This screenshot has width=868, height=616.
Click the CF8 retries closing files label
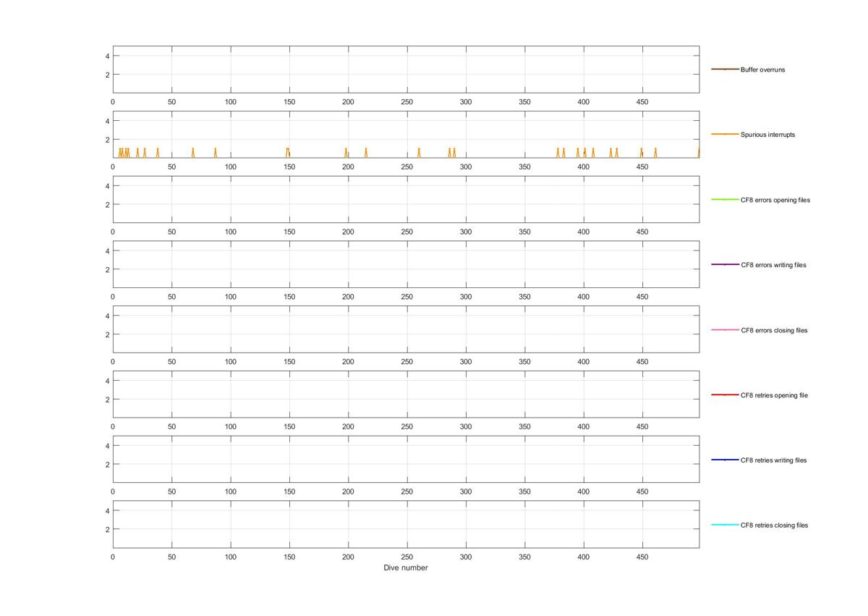(774, 526)
